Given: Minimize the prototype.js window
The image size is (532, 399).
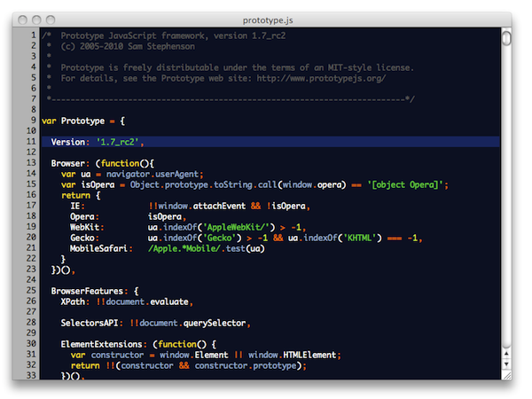Looking at the screenshot, I should point(36,20).
